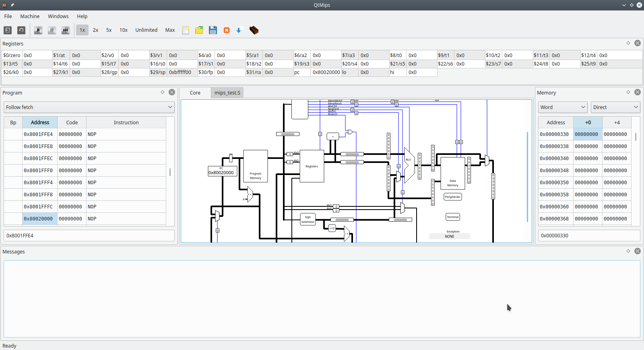Viewport: 644px width, 350px height.
Task: Open the Help menu
Action: pyautogui.click(x=82, y=16)
